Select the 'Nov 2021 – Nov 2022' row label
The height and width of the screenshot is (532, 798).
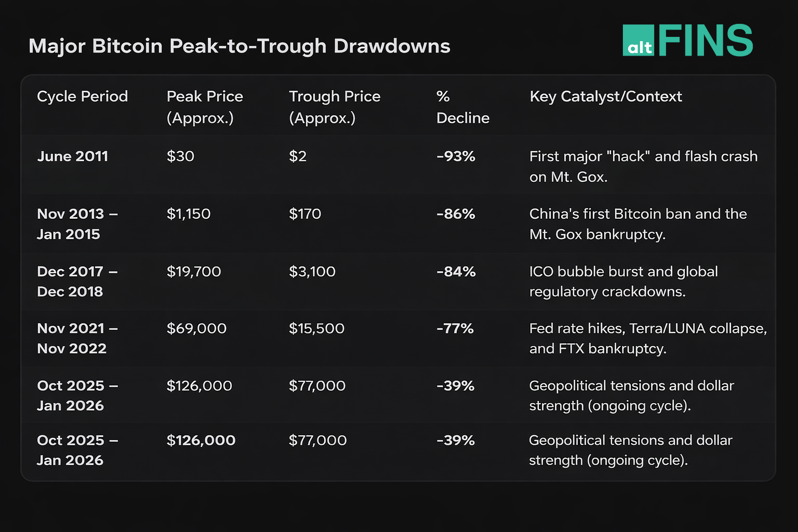(77, 338)
